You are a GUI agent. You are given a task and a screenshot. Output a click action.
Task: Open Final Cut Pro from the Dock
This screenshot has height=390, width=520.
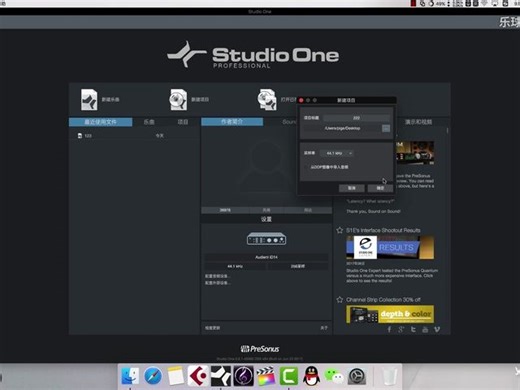click(x=266, y=376)
